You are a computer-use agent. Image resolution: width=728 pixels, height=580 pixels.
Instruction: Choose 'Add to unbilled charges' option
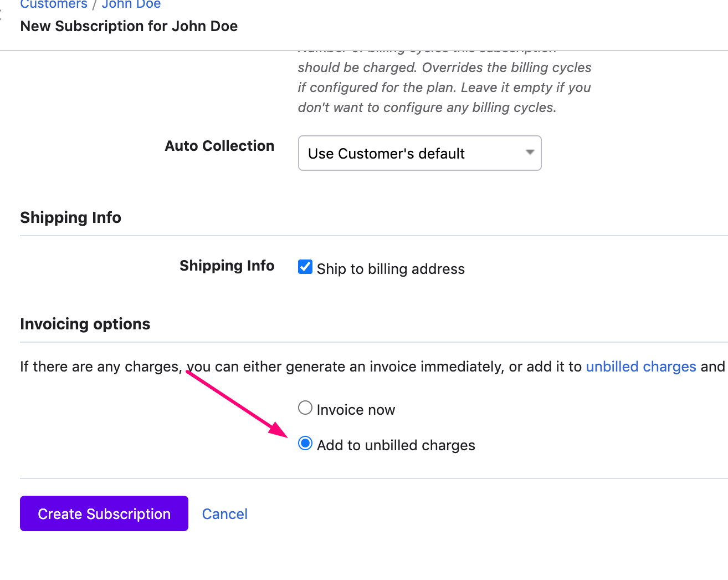[305, 444]
